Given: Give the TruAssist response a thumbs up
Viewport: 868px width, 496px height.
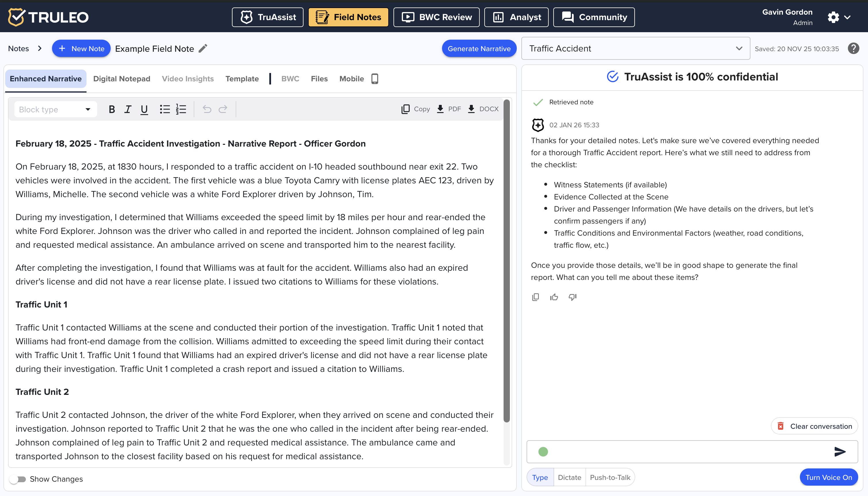Looking at the screenshot, I should pyautogui.click(x=554, y=297).
